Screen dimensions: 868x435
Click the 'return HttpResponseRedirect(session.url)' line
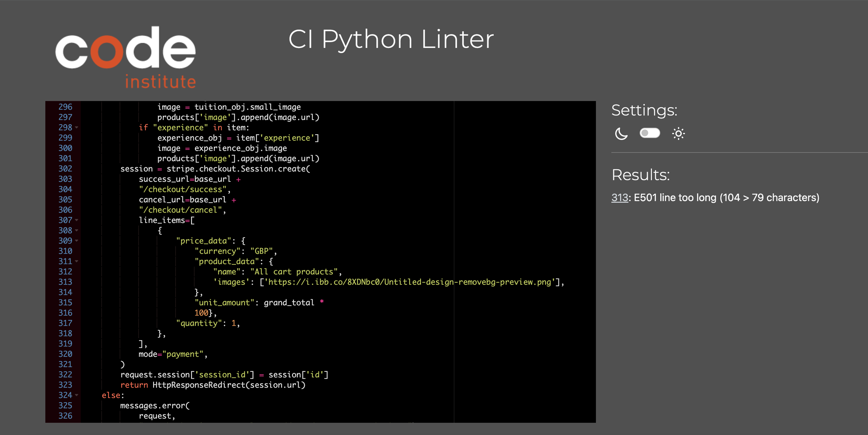point(213,385)
